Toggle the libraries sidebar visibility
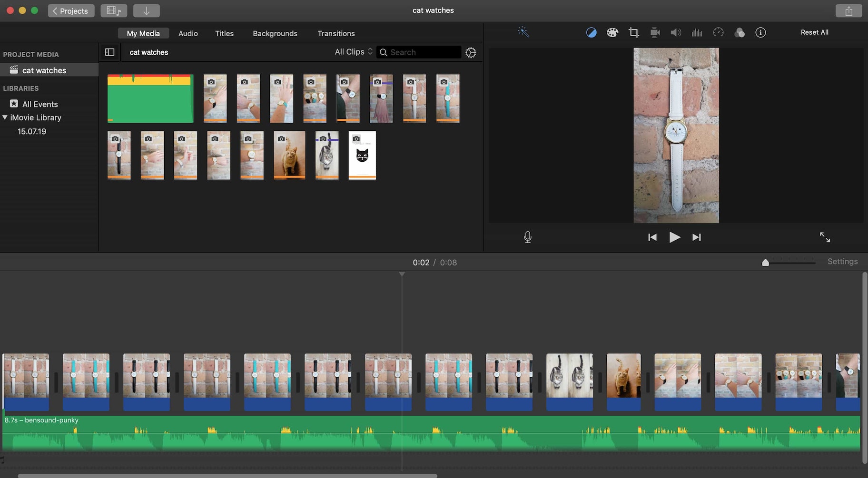 click(109, 52)
